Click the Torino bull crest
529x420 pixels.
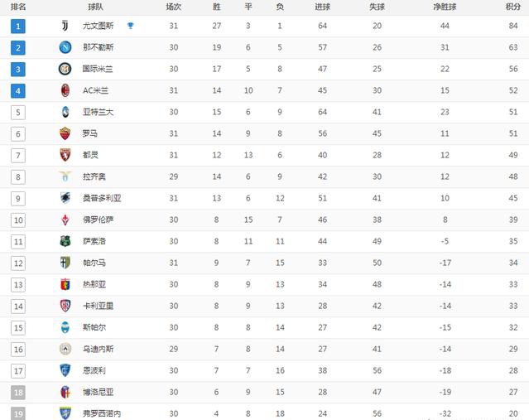[65, 155]
